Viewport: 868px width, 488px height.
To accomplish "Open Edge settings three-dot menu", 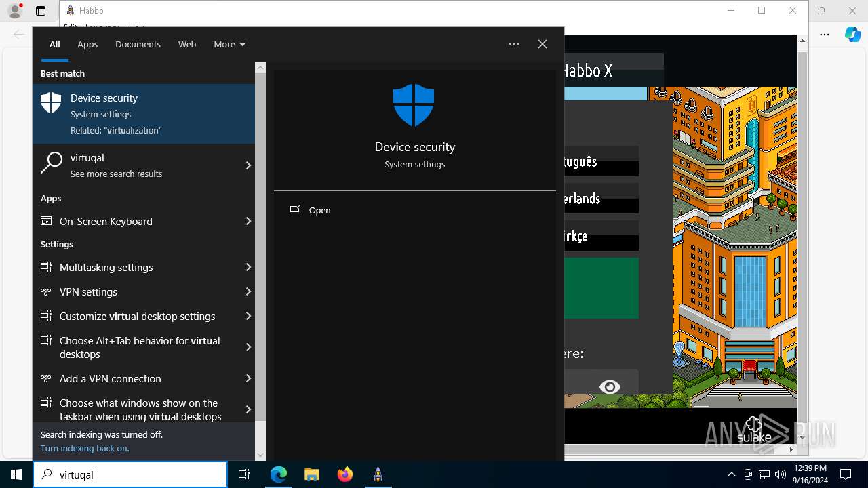I will point(825,35).
